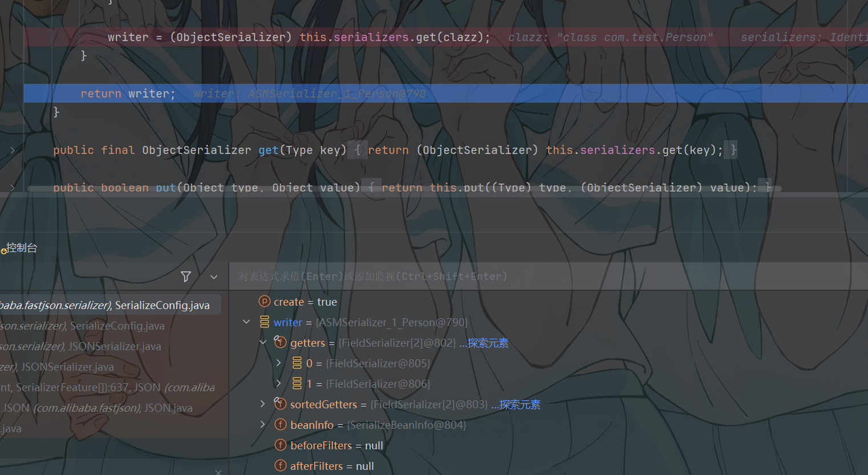This screenshot has width=868, height=475.
Task: Select the top SerializeConfig.java stack frame
Action: [111, 305]
